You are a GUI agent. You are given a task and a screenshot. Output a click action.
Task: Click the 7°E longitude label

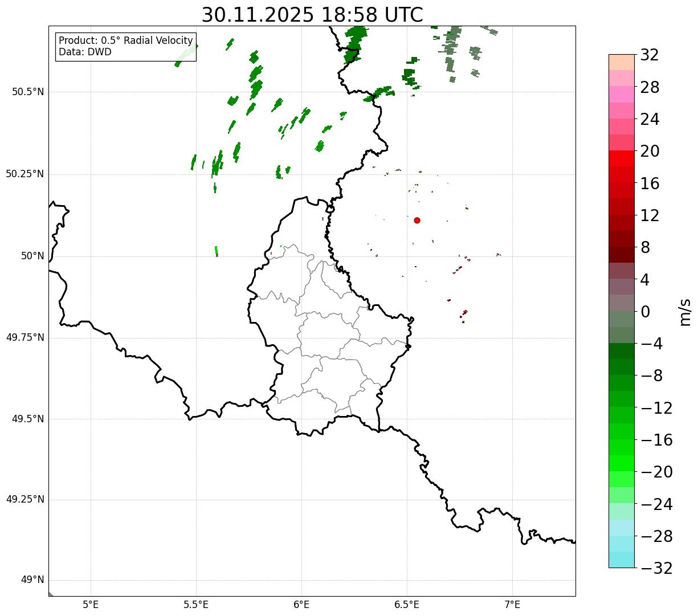point(512,605)
